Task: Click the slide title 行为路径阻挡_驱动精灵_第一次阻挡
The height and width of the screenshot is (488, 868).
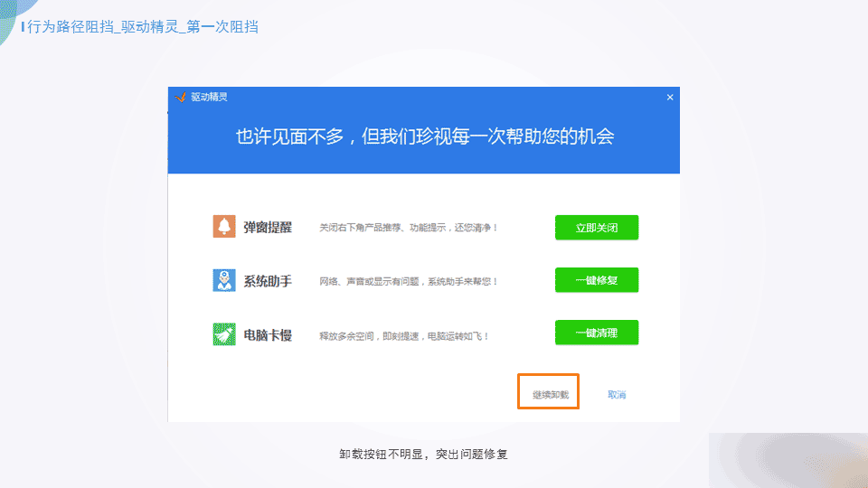Action: coord(142,26)
